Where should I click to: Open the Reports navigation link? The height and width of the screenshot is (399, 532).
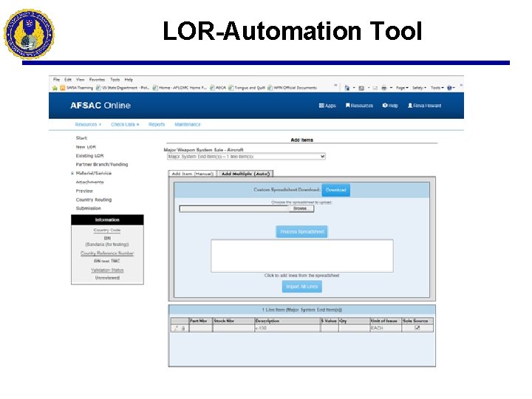tap(157, 125)
